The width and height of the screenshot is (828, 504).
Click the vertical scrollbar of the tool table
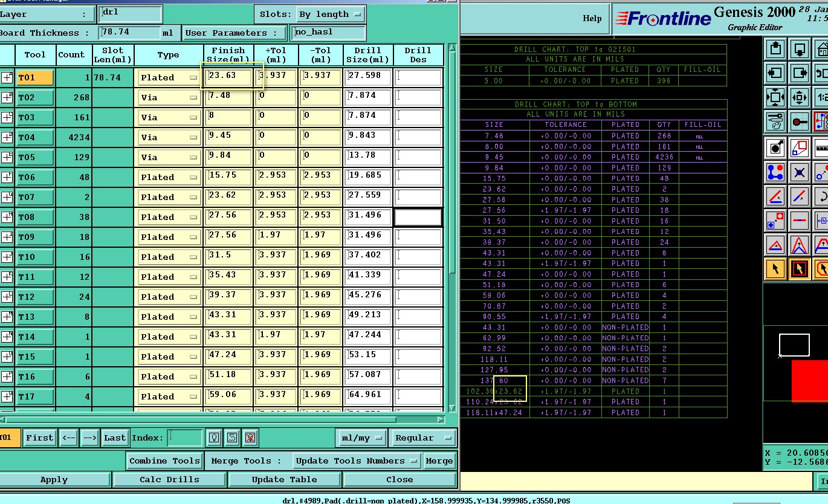pos(452,228)
